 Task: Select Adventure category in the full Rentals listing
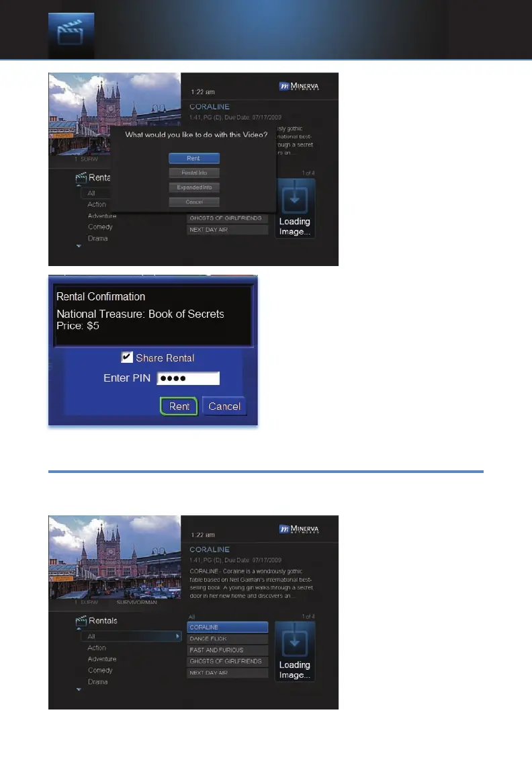[102, 660]
